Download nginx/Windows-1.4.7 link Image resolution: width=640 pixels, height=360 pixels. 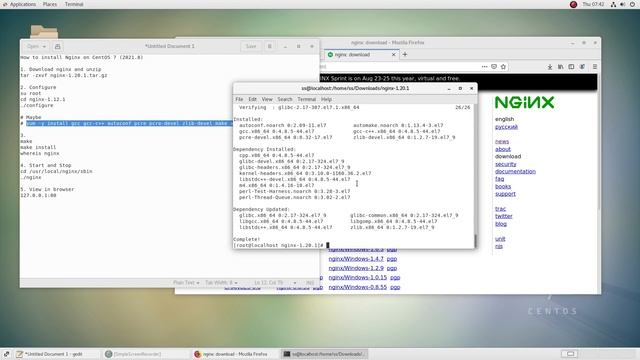click(x=356, y=259)
